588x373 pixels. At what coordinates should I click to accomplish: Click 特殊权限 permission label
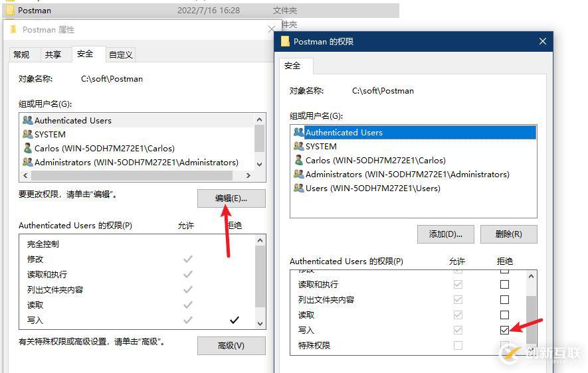314,345
